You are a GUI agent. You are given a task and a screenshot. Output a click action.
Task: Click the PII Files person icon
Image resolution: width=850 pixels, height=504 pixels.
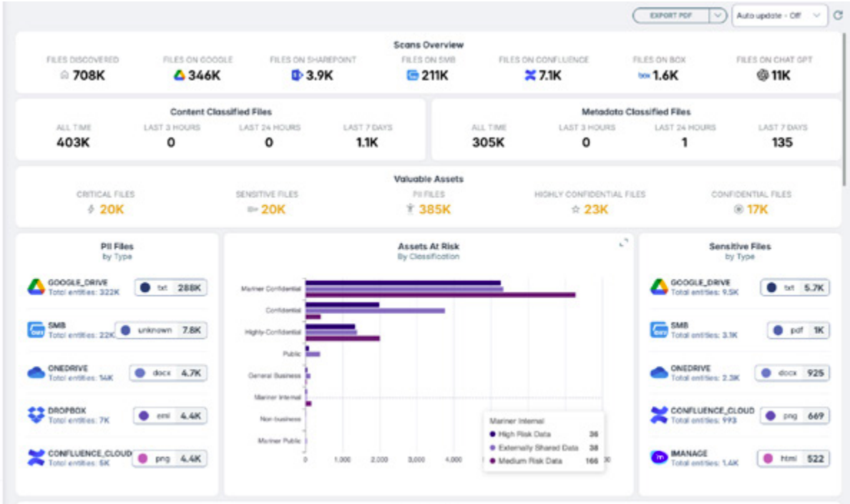pos(411,209)
